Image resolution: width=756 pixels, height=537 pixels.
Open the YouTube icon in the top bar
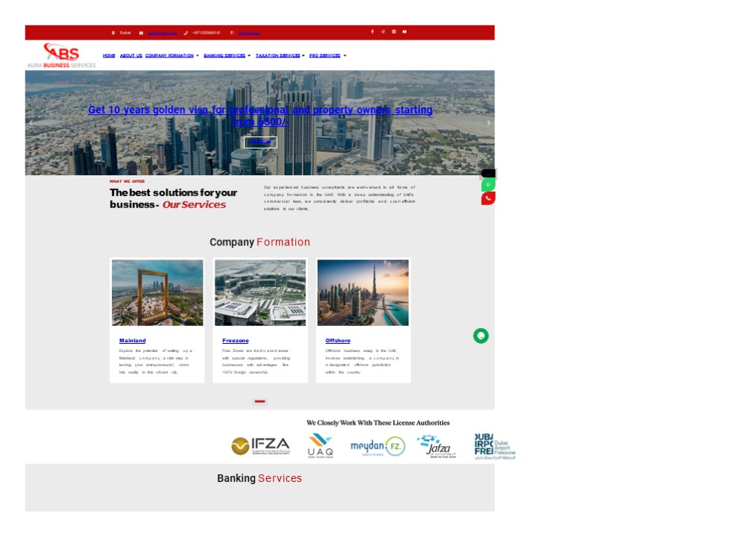405,32
